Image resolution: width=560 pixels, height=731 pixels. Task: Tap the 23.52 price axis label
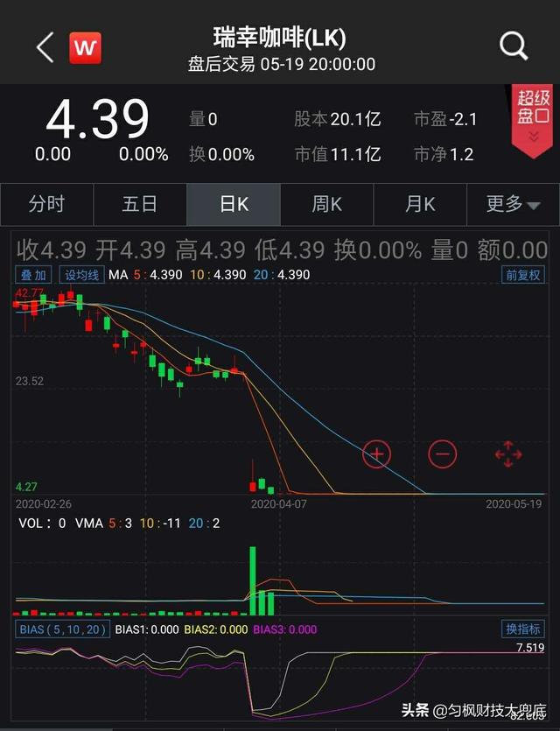pos(30,381)
